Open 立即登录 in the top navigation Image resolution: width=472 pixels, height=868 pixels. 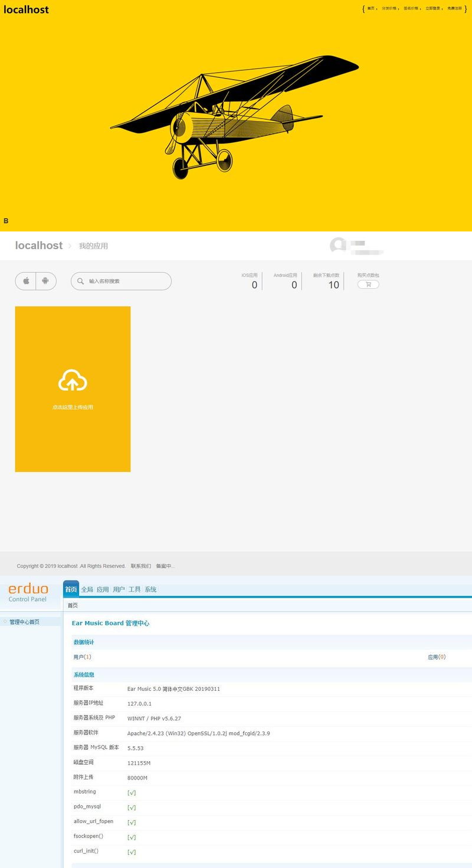(433, 9)
